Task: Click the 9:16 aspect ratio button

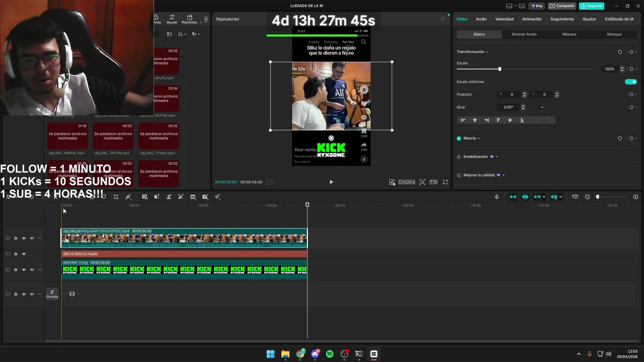Action: 433,182
